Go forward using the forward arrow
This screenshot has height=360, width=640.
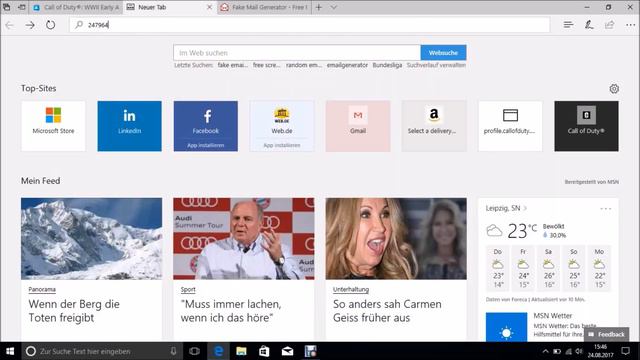click(30, 25)
